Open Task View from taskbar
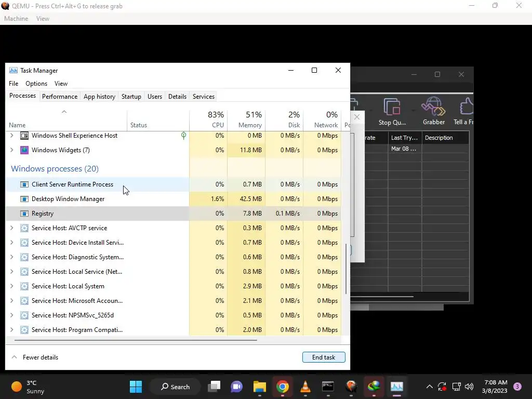Image resolution: width=532 pixels, height=399 pixels. [x=214, y=387]
